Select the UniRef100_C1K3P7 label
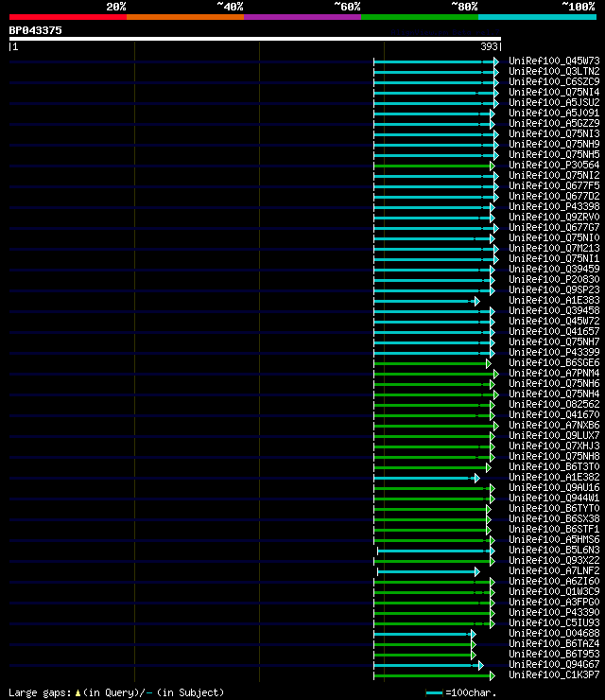 (x=554, y=675)
